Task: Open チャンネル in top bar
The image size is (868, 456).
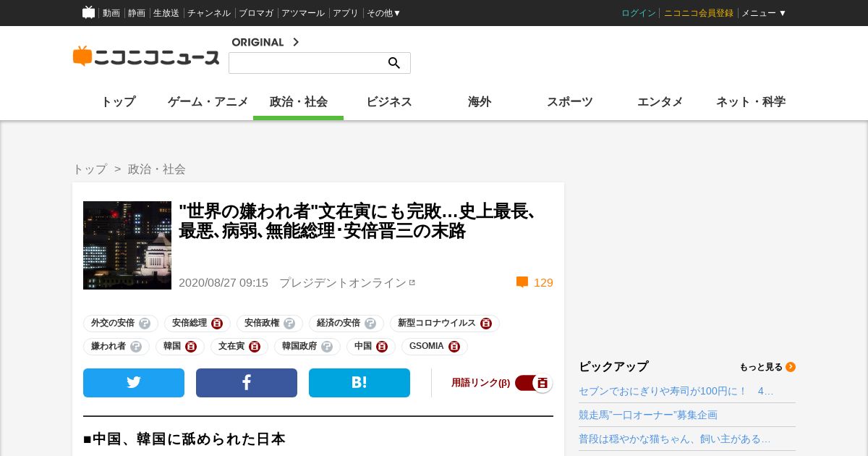Action: pyautogui.click(x=209, y=13)
